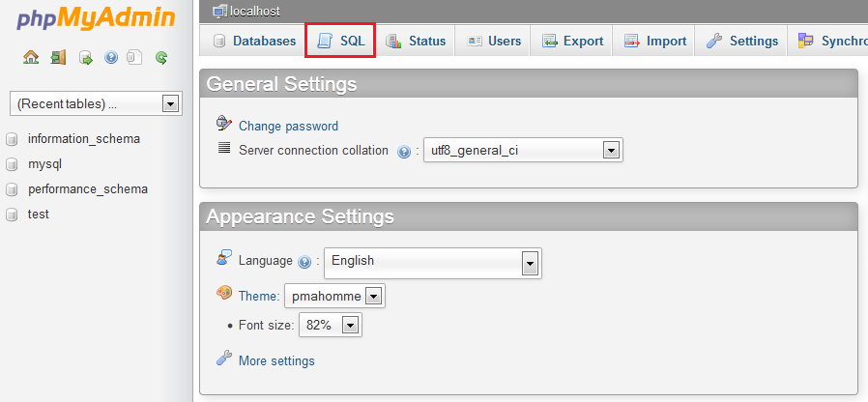
Task: Click the Log out door icon
Action: click(58, 57)
